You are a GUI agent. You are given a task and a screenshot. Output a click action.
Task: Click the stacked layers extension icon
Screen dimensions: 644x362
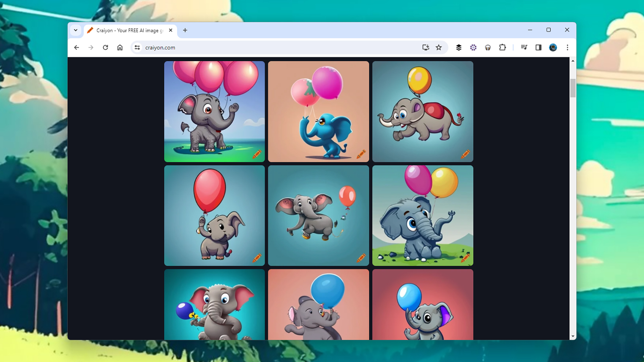pyautogui.click(x=459, y=47)
